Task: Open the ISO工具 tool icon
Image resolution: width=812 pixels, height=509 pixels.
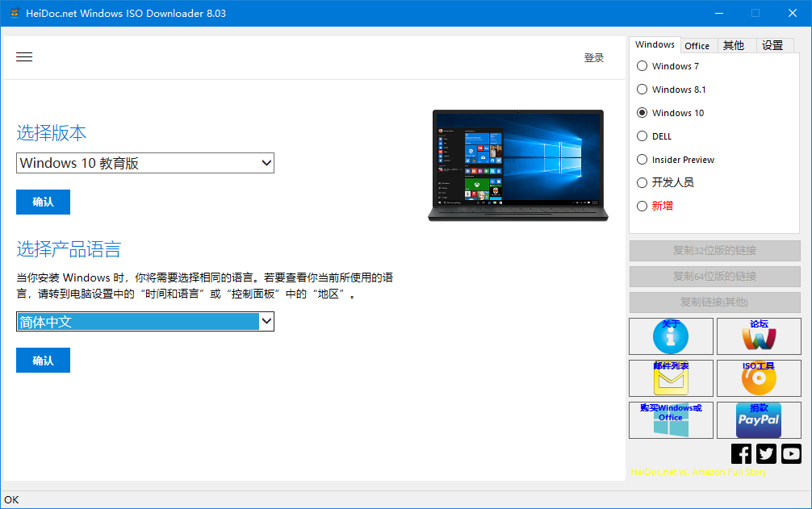Action: (x=759, y=378)
